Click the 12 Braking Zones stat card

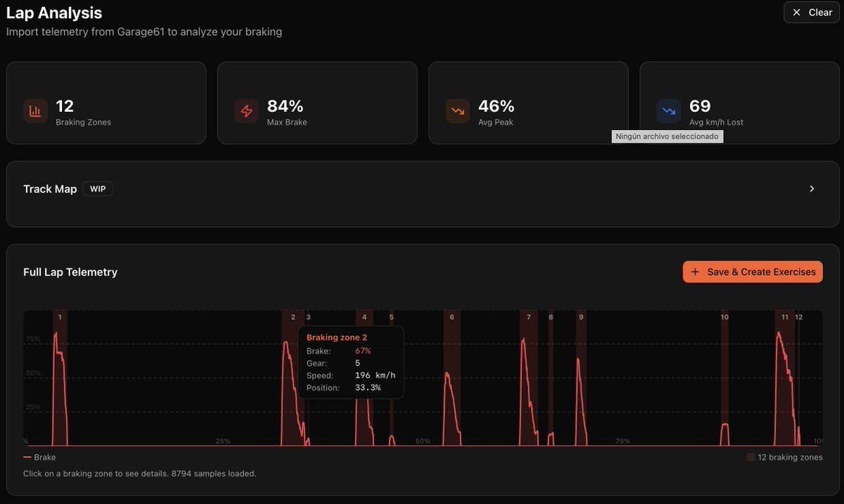tap(106, 103)
